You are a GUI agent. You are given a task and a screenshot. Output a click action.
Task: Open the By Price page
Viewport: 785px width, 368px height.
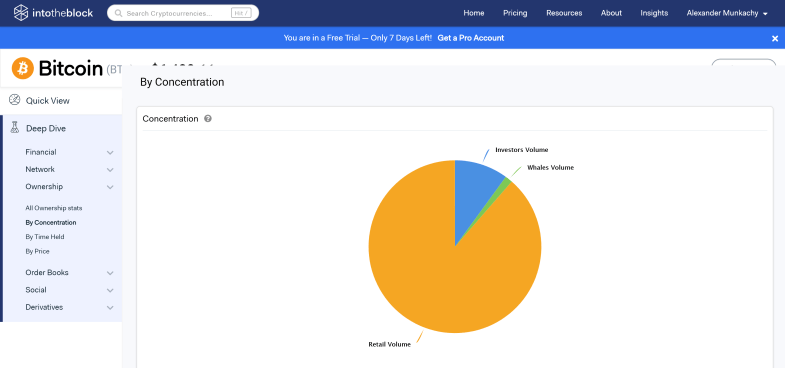pyautogui.click(x=38, y=251)
